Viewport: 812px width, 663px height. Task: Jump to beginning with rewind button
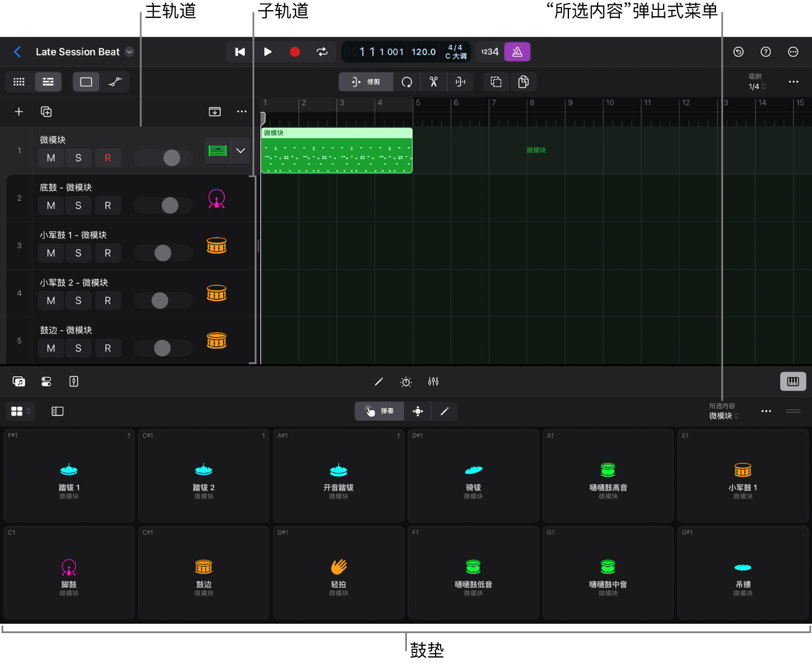point(240,52)
